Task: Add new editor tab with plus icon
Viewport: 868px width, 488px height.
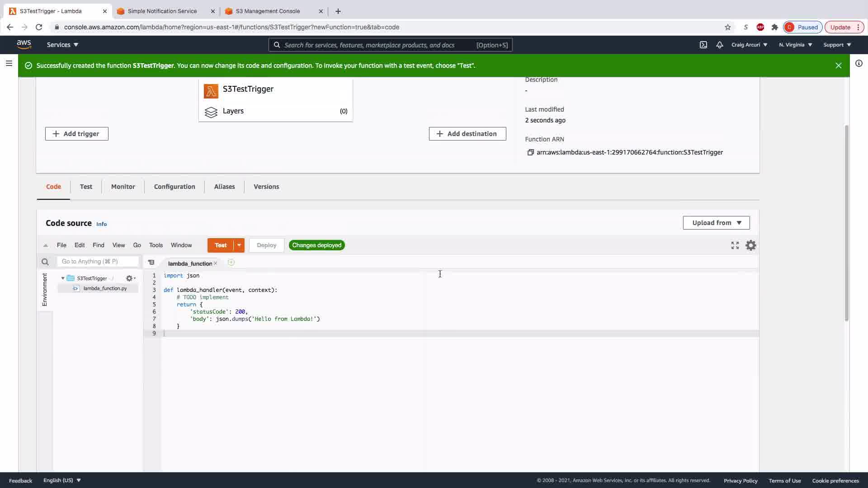Action: (x=231, y=263)
